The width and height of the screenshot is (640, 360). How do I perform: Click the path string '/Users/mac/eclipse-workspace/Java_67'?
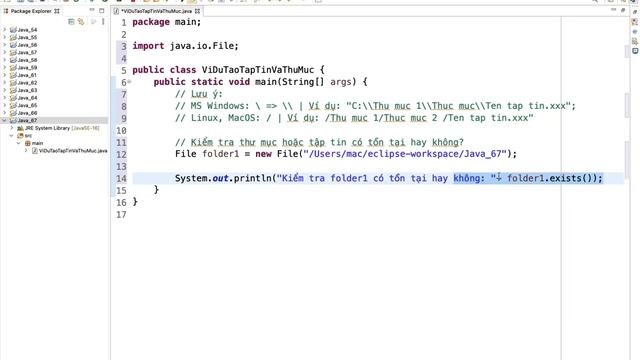(405, 154)
